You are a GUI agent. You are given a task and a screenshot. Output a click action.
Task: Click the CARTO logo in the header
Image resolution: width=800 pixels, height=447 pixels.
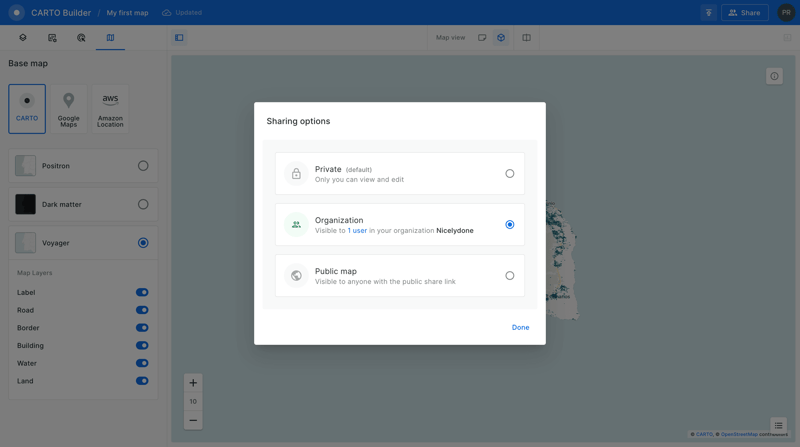click(16, 12)
